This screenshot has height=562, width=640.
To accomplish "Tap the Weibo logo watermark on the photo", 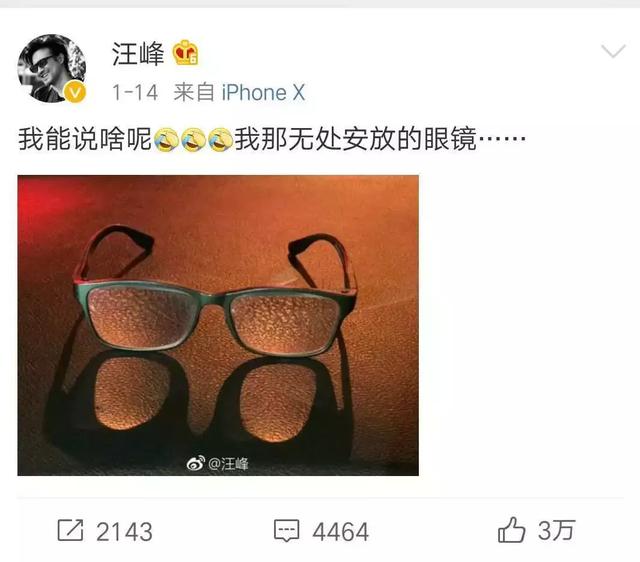I will [x=196, y=463].
